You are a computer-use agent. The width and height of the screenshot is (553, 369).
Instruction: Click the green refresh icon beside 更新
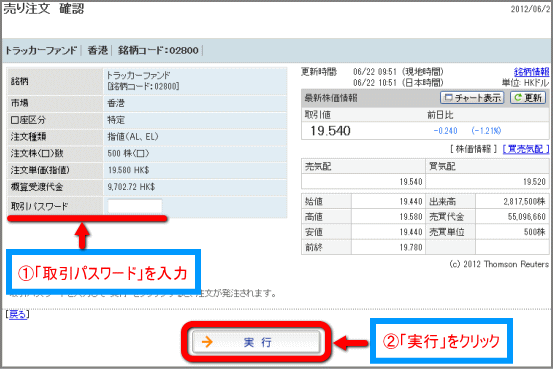(518, 98)
